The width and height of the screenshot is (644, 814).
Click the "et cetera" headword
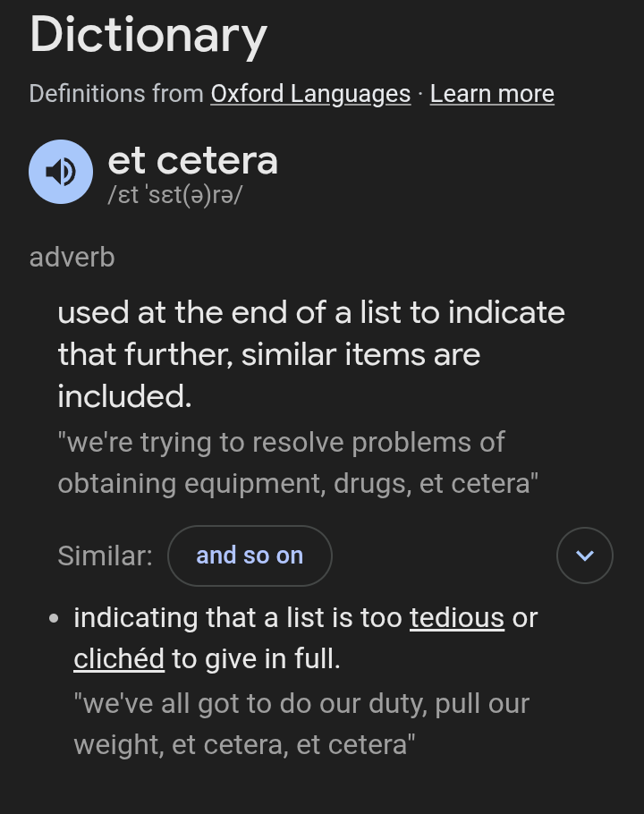pyautogui.click(x=192, y=161)
